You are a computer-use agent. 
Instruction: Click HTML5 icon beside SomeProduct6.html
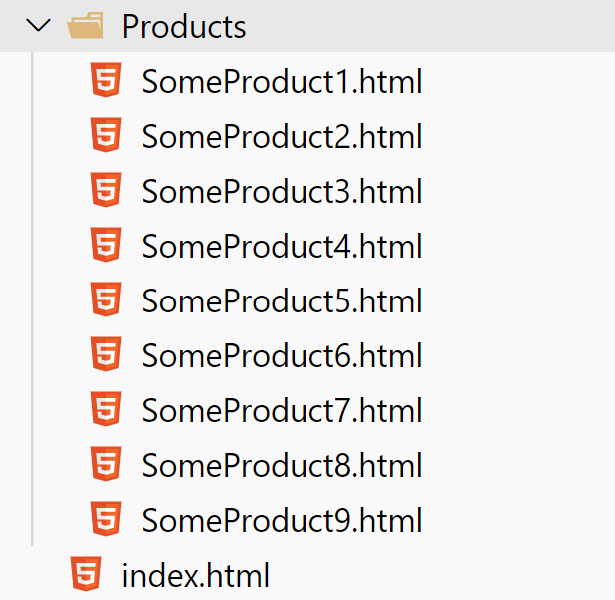(106, 354)
